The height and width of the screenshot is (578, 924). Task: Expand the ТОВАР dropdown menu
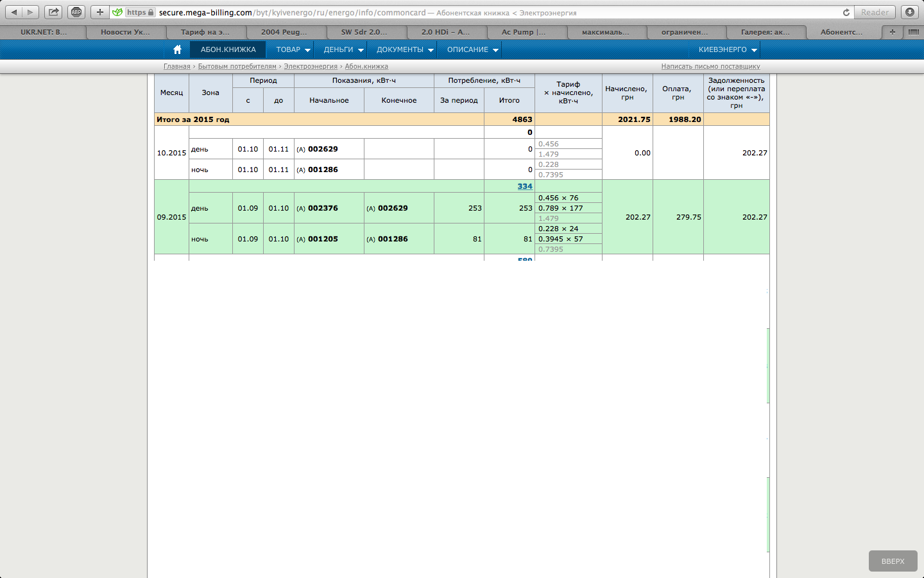[293, 49]
